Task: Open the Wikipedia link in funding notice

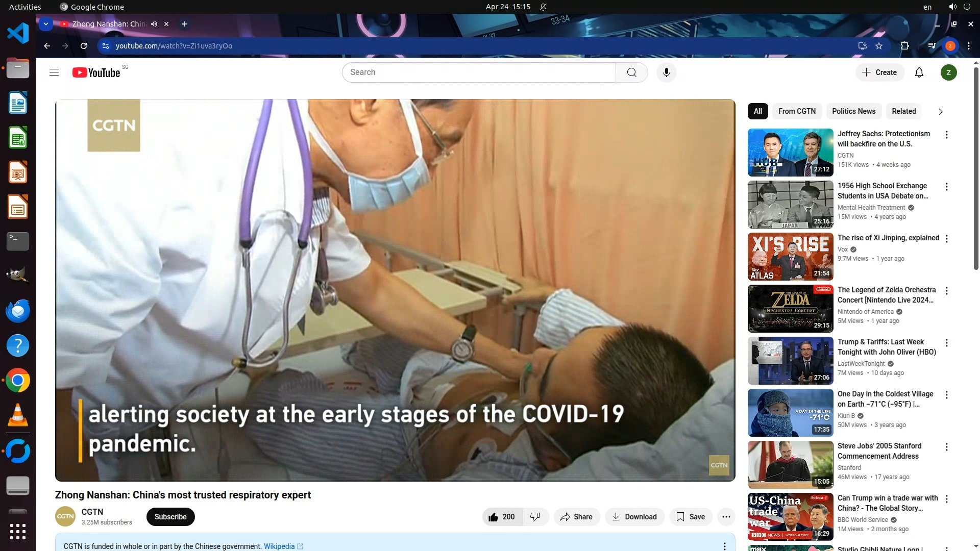Action: (279, 546)
